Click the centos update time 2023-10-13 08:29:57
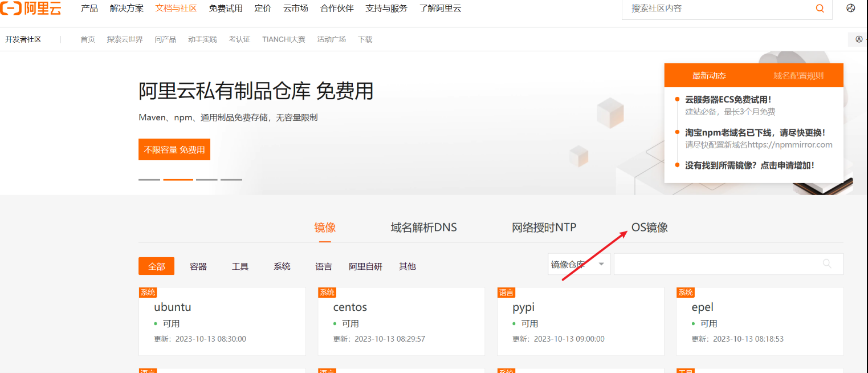 click(x=390, y=339)
